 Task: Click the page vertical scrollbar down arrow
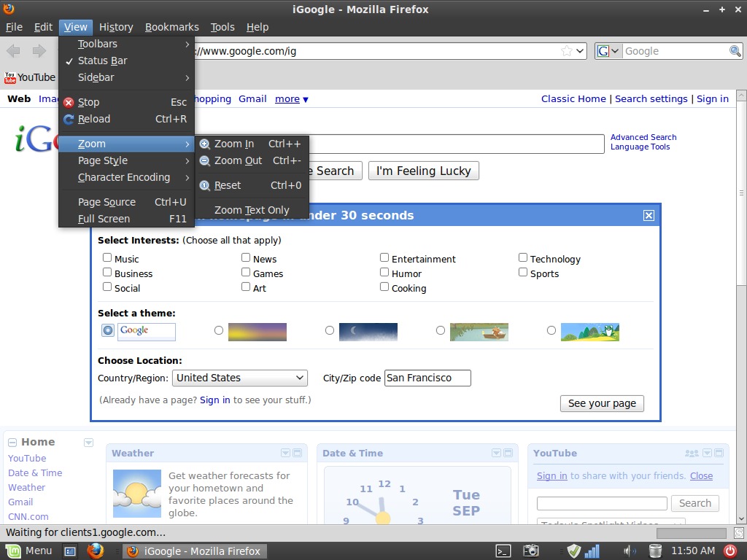741,518
